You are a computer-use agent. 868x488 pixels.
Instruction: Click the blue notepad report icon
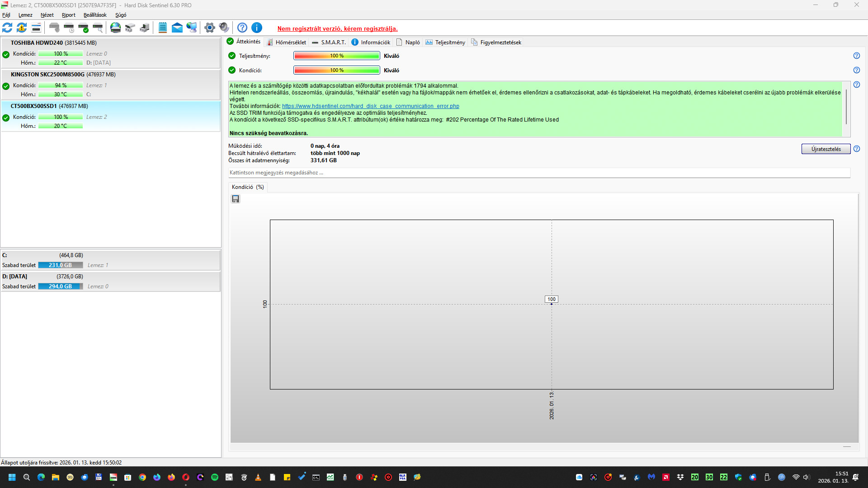(163, 28)
